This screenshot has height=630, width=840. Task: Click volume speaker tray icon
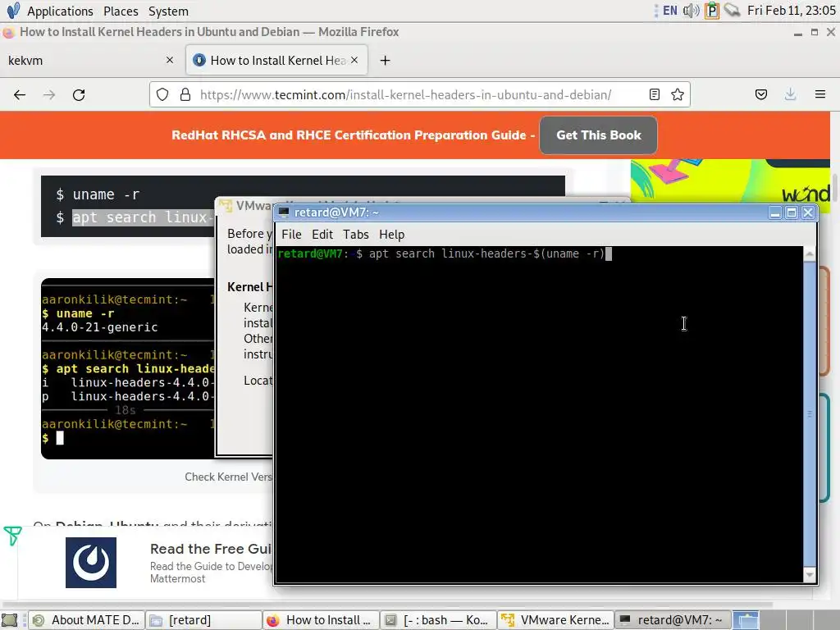691,11
